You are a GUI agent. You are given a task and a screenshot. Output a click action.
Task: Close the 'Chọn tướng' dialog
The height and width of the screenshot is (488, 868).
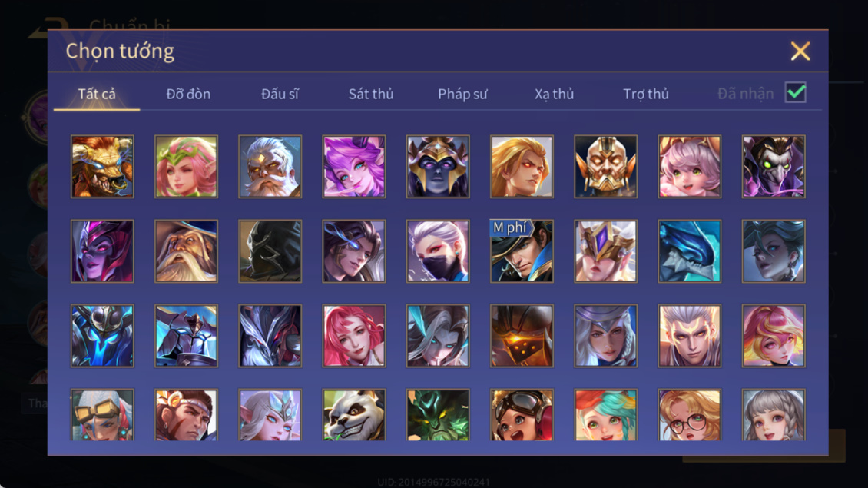tap(800, 51)
